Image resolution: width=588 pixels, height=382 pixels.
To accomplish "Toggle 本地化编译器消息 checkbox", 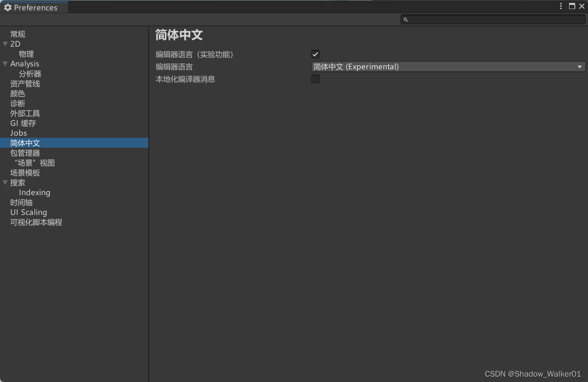I will coord(315,79).
